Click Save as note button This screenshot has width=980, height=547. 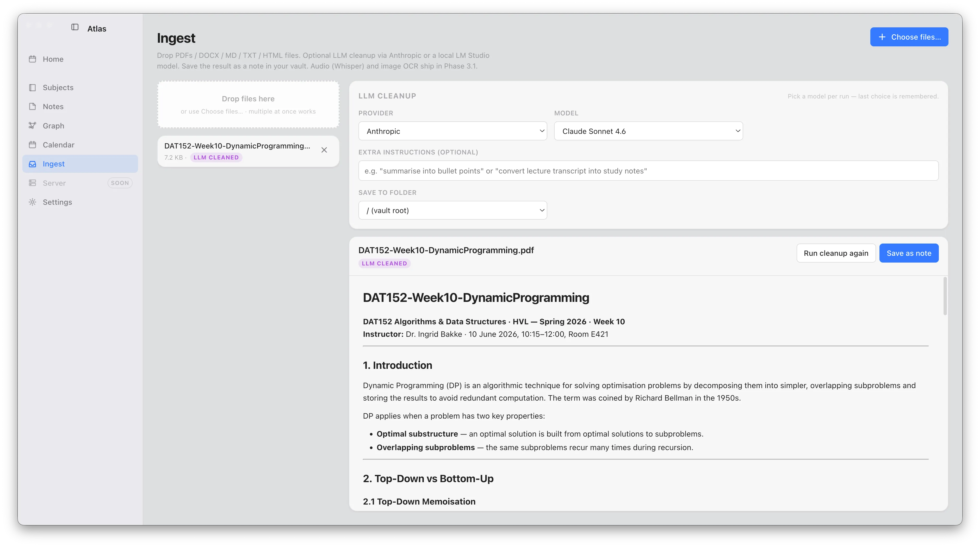[909, 253]
